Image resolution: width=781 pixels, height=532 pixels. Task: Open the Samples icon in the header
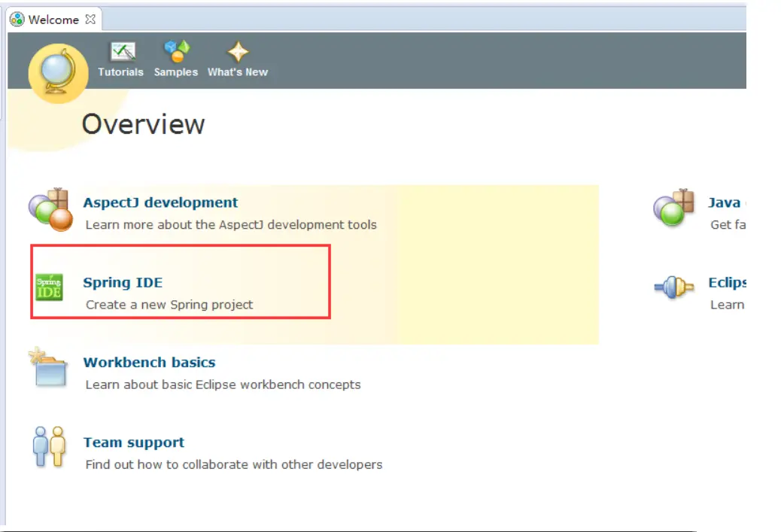click(178, 51)
